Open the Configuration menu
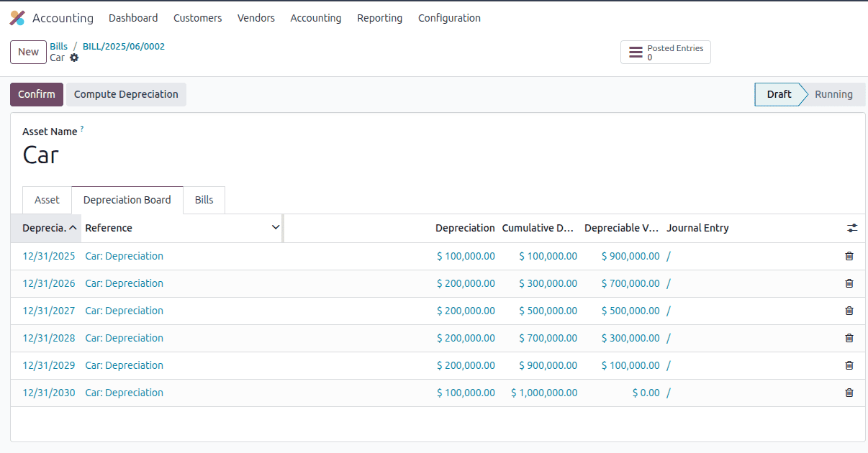This screenshot has width=868, height=453. (x=449, y=18)
